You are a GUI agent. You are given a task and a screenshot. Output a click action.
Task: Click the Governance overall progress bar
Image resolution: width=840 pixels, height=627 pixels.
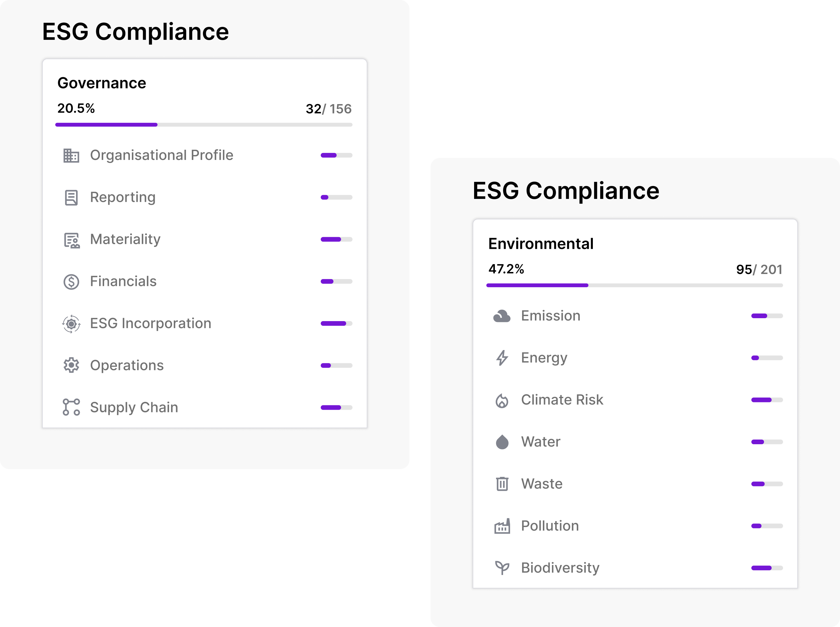204,125
